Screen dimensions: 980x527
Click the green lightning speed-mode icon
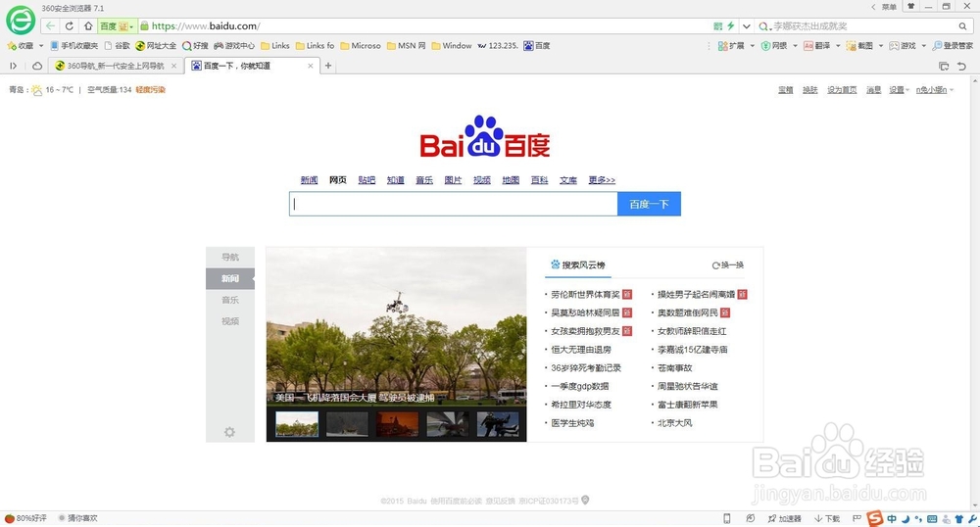click(730, 26)
